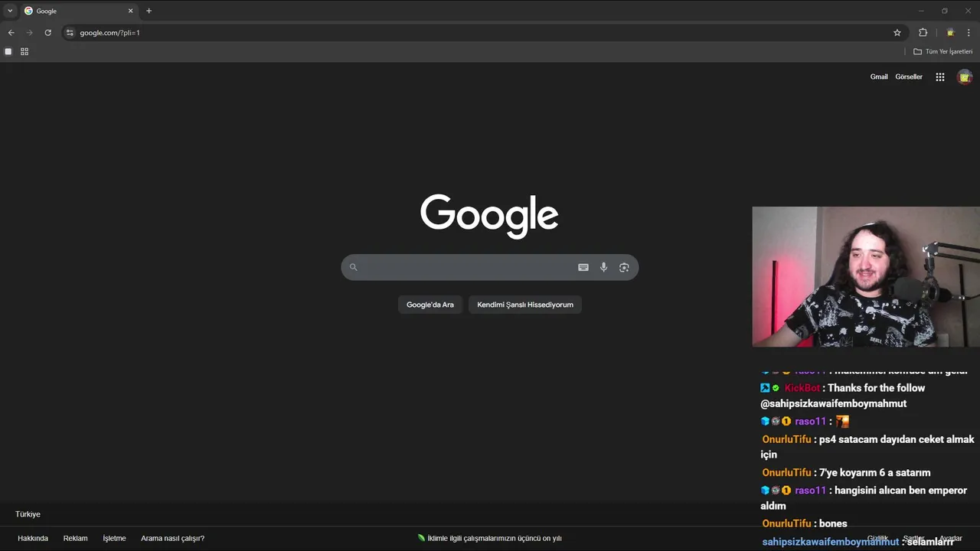Open İşletme footer link
Image resolution: width=980 pixels, height=551 pixels.
click(x=114, y=538)
